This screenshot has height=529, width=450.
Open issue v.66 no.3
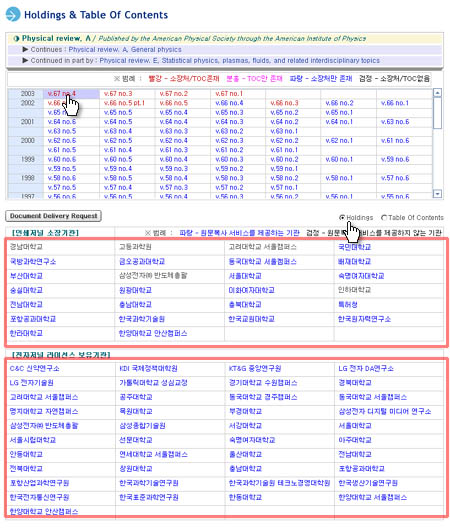(284, 103)
